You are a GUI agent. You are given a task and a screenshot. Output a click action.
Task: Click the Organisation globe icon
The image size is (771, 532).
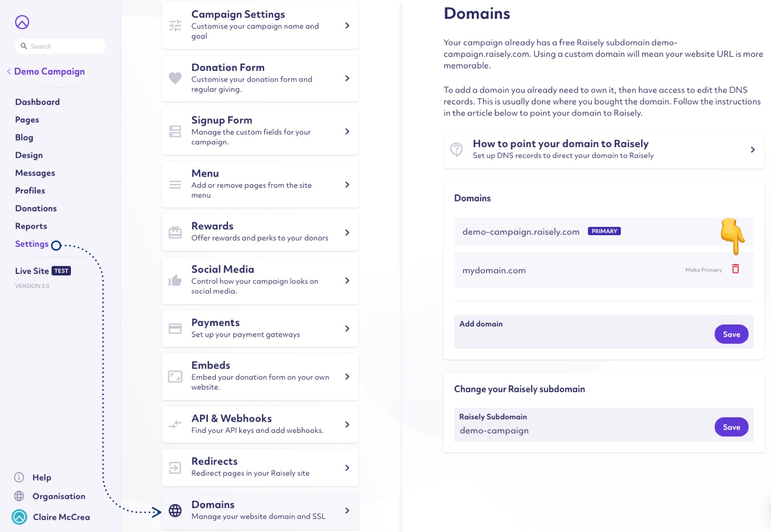pos(19,496)
